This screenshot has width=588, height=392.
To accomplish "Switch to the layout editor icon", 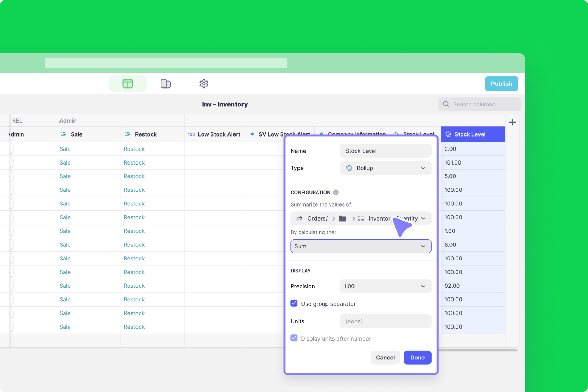I will coord(166,84).
